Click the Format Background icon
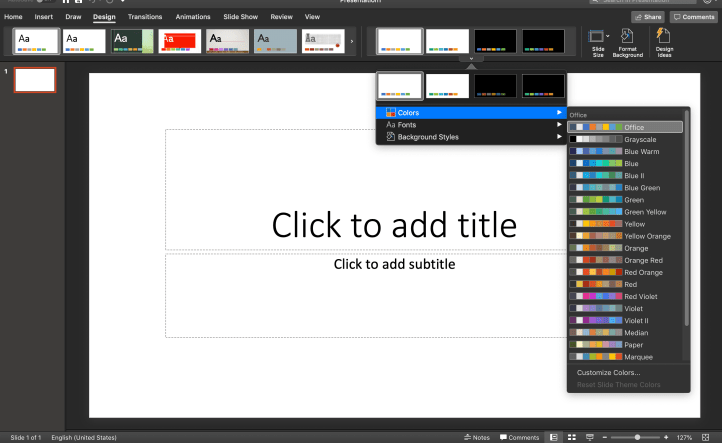 point(627,42)
